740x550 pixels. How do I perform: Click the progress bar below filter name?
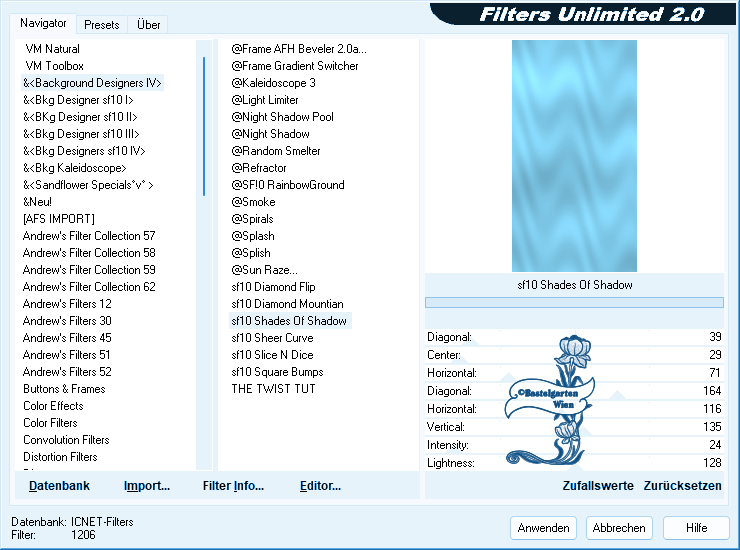[x=574, y=303]
